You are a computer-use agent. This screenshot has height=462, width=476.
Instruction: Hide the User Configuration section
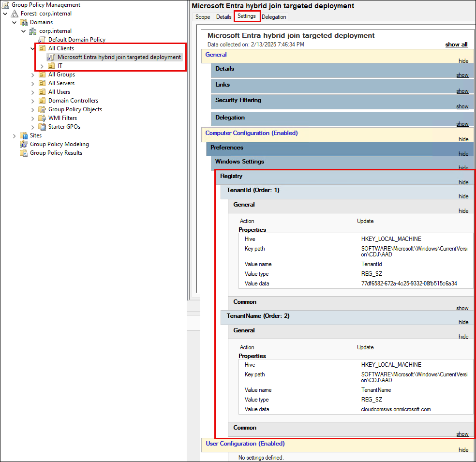pos(463,450)
